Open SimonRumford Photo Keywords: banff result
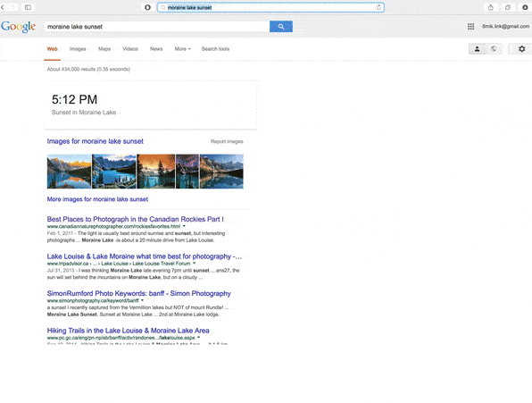 [x=138, y=293]
